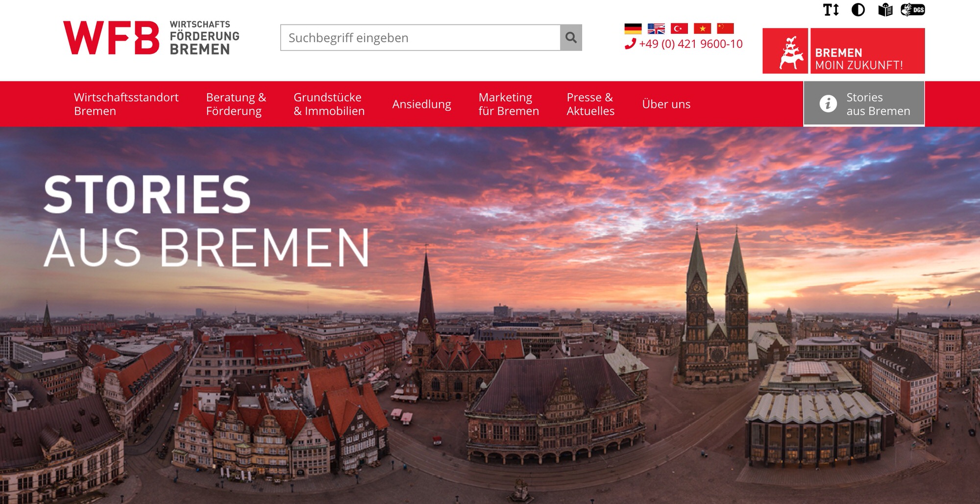Click the info icon on Stories aus Bremen

[x=828, y=103]
